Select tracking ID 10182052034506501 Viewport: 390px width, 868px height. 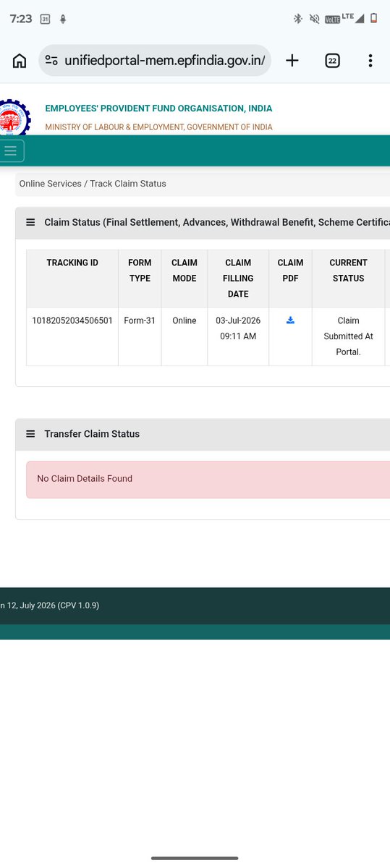pyautogui.click(x=72, y=320)
